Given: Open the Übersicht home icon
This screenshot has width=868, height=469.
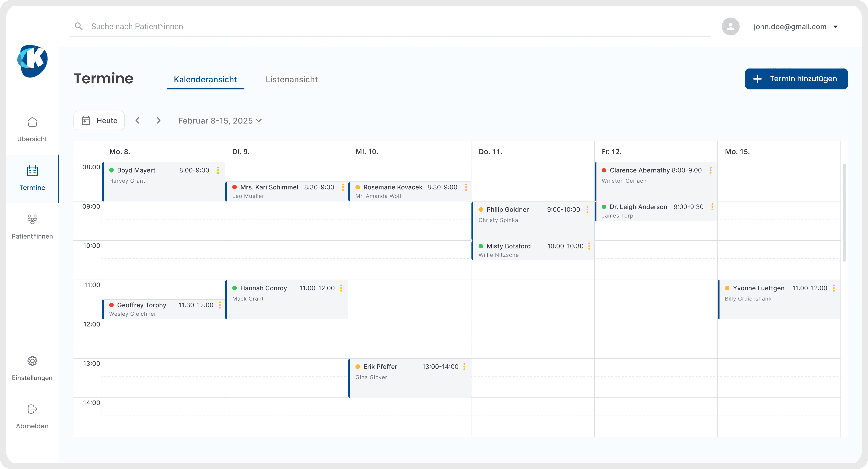Looking at the screenshot, I should pyautogui.click(x=32, y=122).
